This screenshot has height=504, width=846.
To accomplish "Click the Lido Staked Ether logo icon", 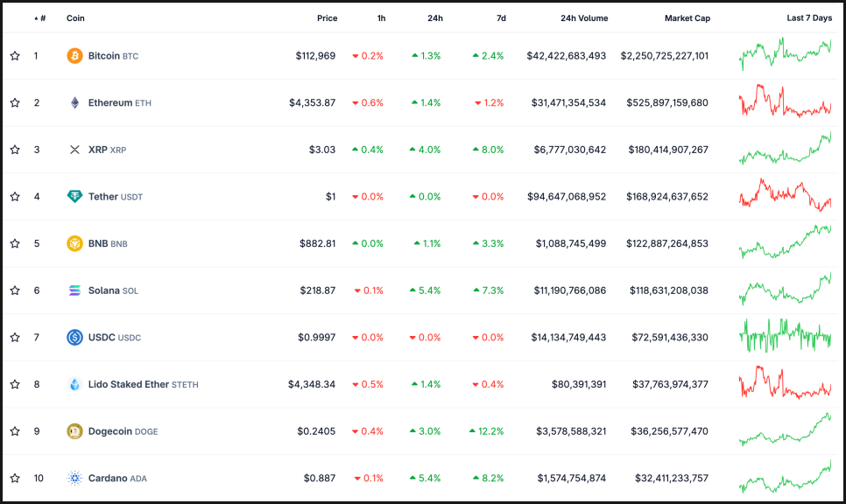I will (x=74, y=384).
